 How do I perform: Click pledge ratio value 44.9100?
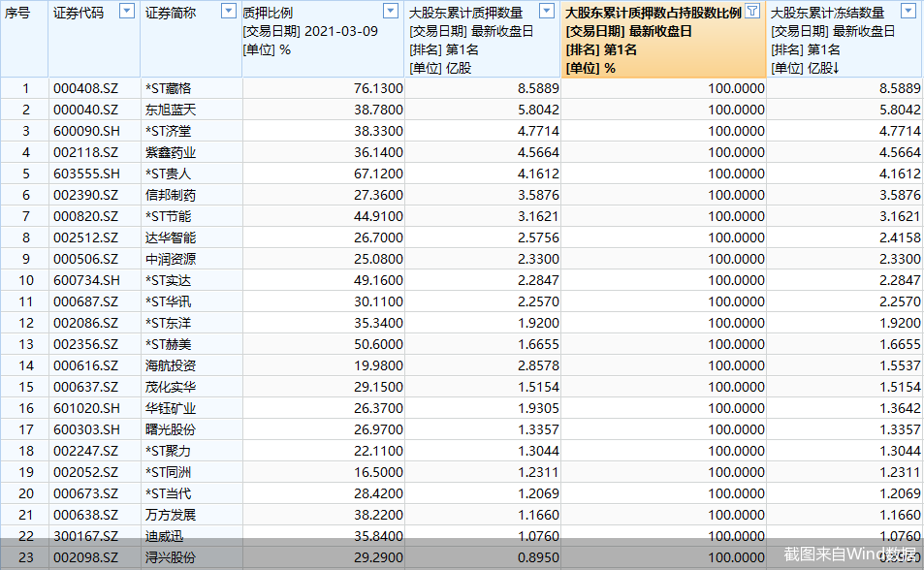pos(378,216)
